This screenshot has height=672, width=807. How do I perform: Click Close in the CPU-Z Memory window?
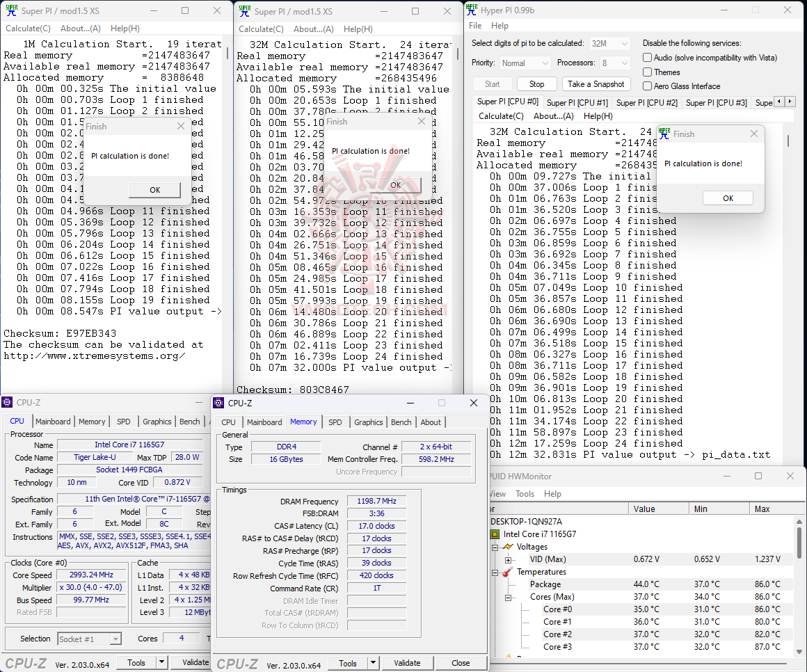coord(460,663)
